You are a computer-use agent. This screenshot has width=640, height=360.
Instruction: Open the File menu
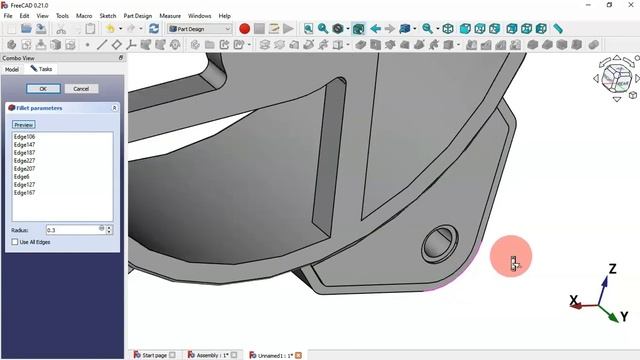click(8, 16)
